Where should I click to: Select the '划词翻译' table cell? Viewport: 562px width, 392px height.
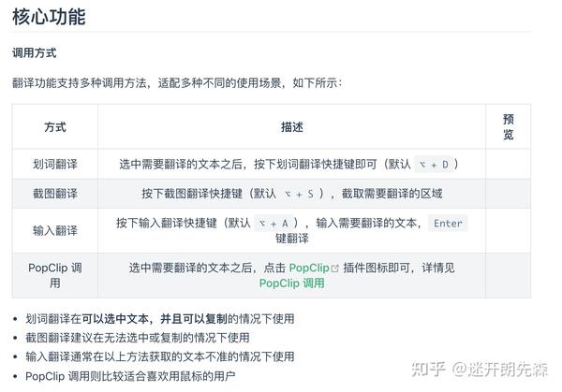click(55, 164)
